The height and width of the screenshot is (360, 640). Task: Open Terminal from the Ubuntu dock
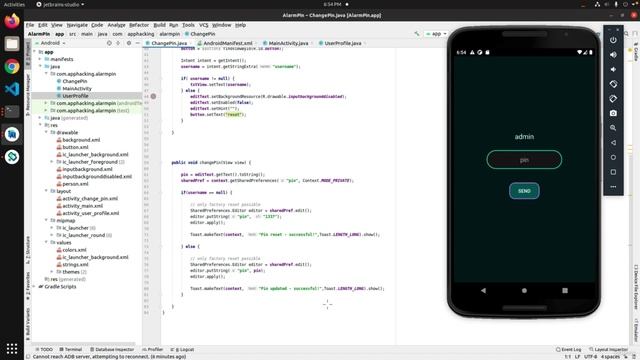12,111
